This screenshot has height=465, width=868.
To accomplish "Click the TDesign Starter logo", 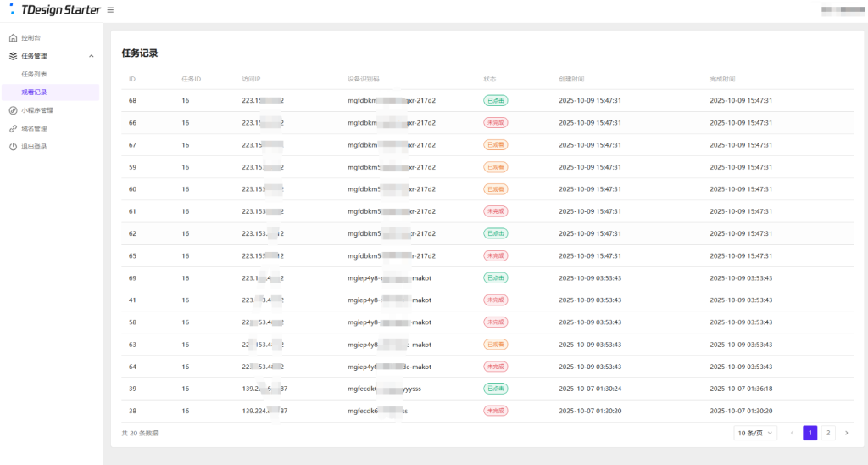I will point(54,10).
